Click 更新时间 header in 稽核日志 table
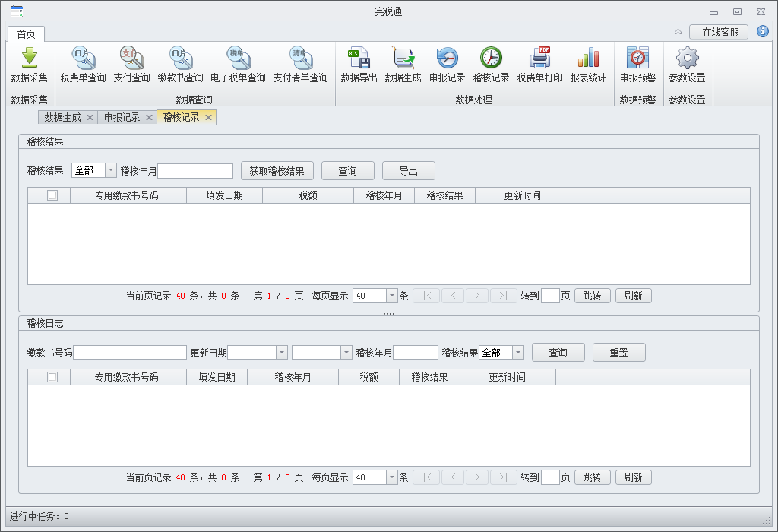 click(508, 377)
